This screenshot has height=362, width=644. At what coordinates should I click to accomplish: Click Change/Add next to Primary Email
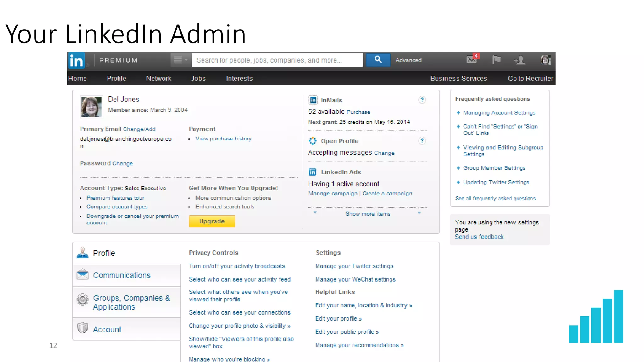[x=139, y=129]
